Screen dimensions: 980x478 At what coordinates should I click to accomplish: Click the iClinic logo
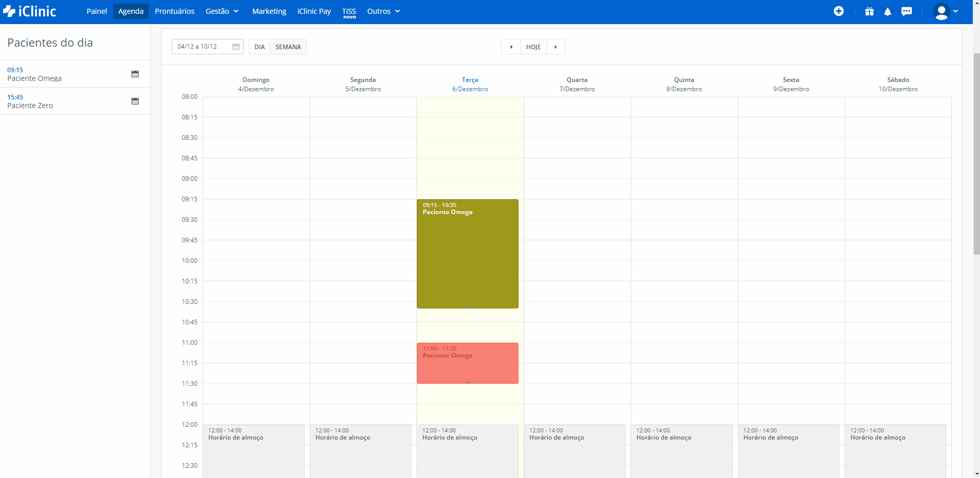point(30,11)
